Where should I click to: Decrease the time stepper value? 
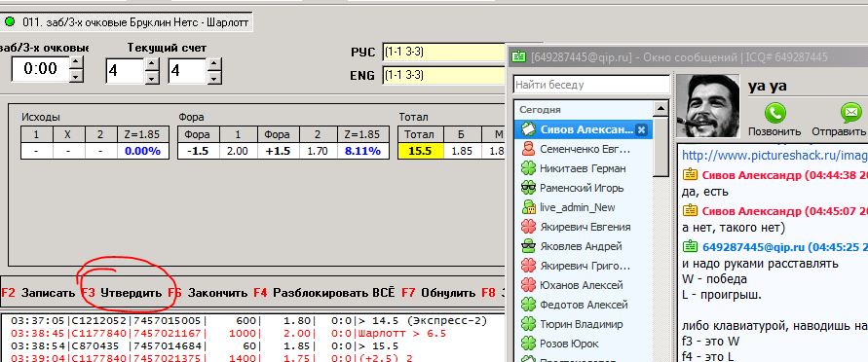76,76
